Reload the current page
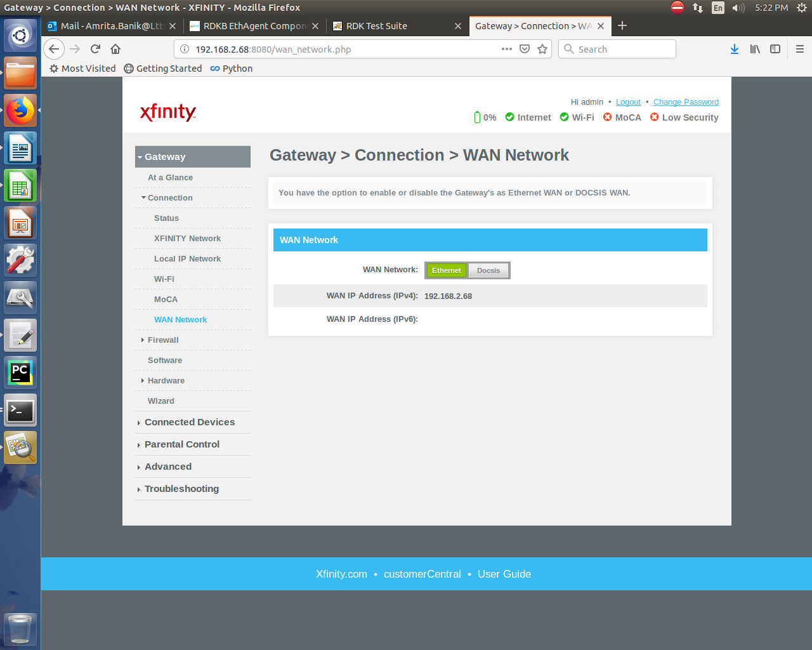 coord(96,49)
